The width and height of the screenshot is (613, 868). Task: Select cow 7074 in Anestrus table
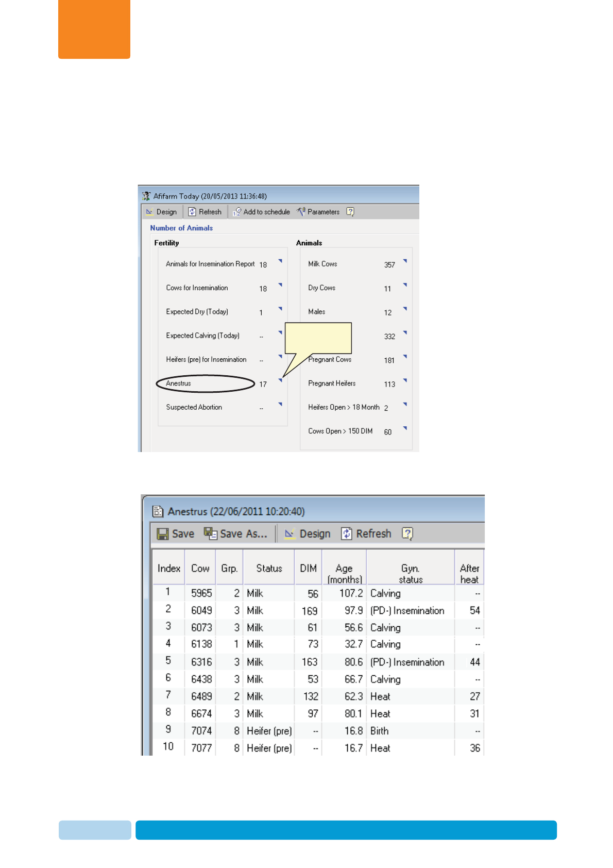coord(201,731)
